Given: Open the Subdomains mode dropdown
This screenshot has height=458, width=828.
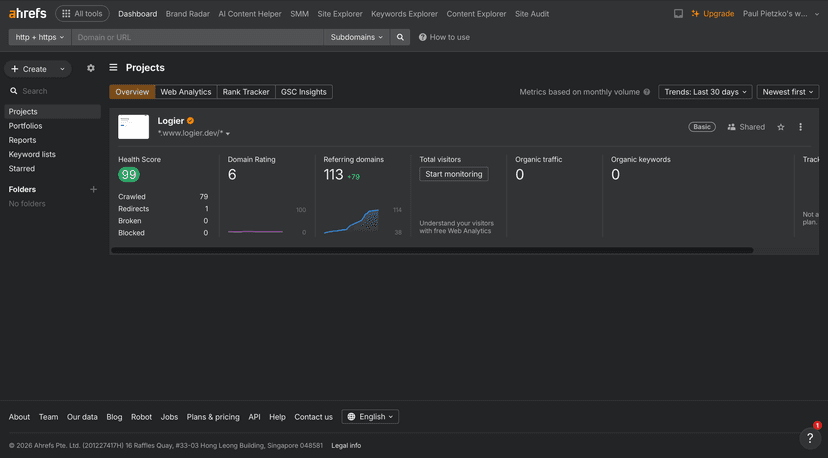Looking at the screenshot, I should [x=356, y=37].
